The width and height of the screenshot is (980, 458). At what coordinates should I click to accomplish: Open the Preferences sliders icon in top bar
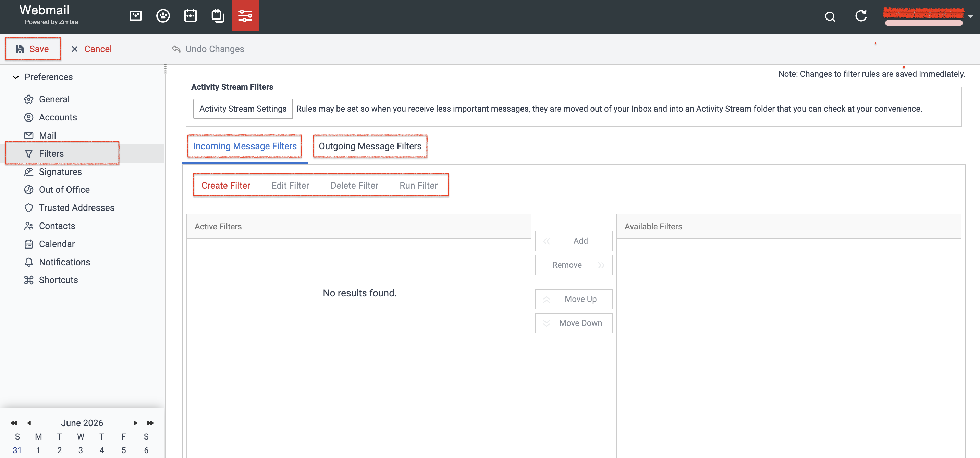[245, 16]
